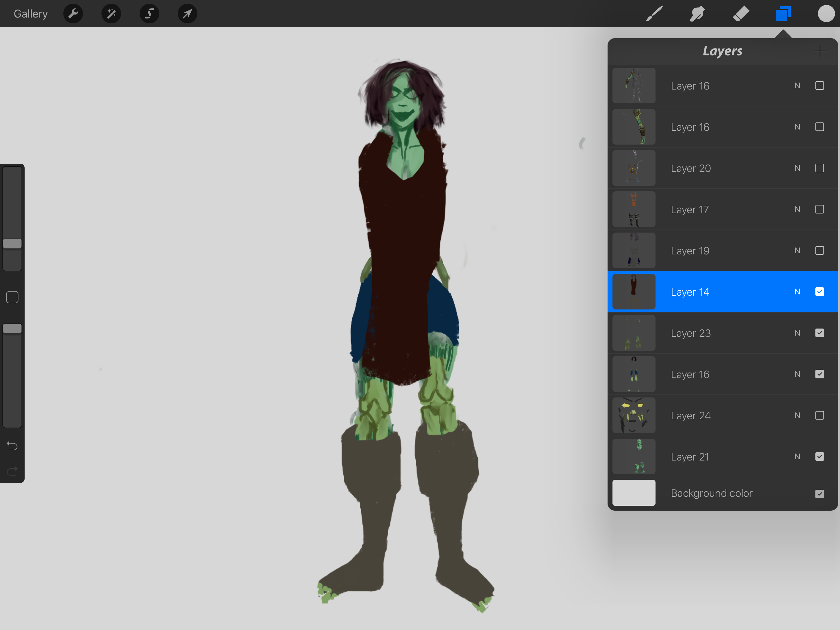
Task: Tap the Layer 21 thumbnail
Action: click(634, 457)
